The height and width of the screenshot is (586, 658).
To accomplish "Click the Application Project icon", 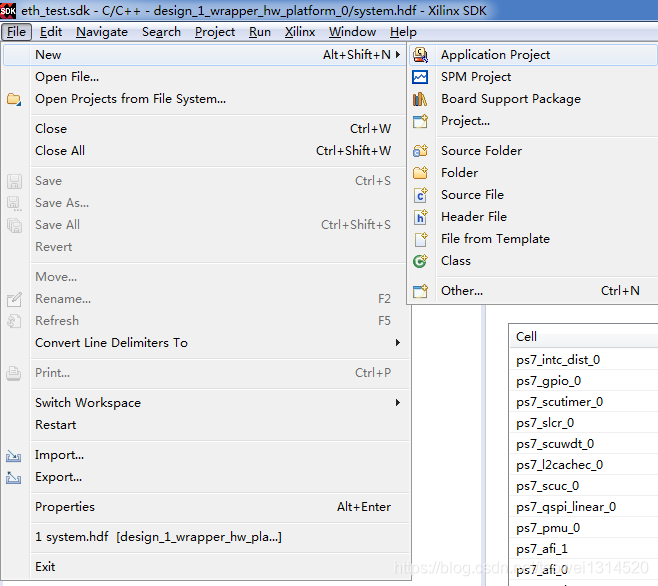I will [420, 55].
